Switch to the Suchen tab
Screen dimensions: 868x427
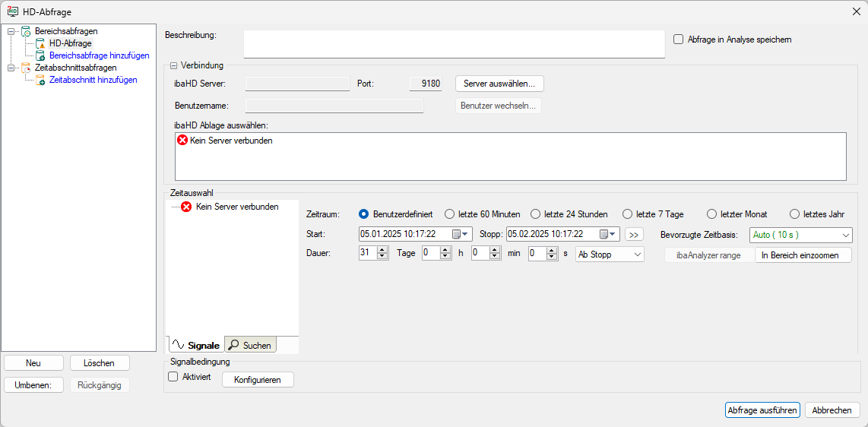point(250,345)
